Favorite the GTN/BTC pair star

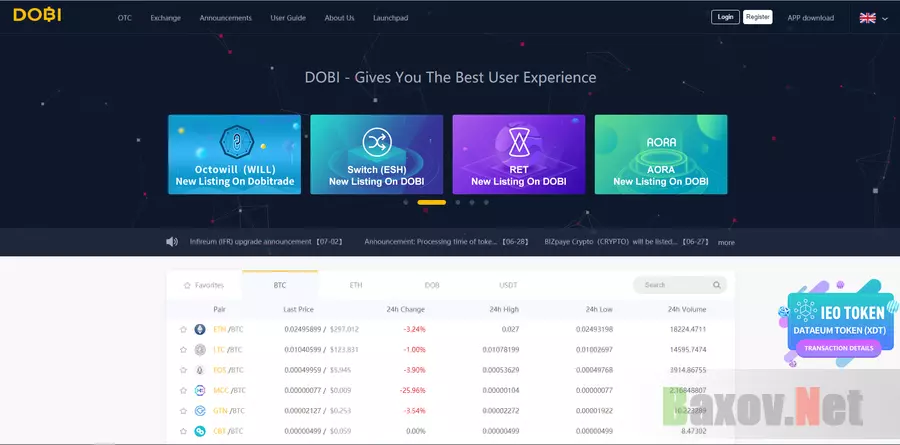click(x=183, y=411)
